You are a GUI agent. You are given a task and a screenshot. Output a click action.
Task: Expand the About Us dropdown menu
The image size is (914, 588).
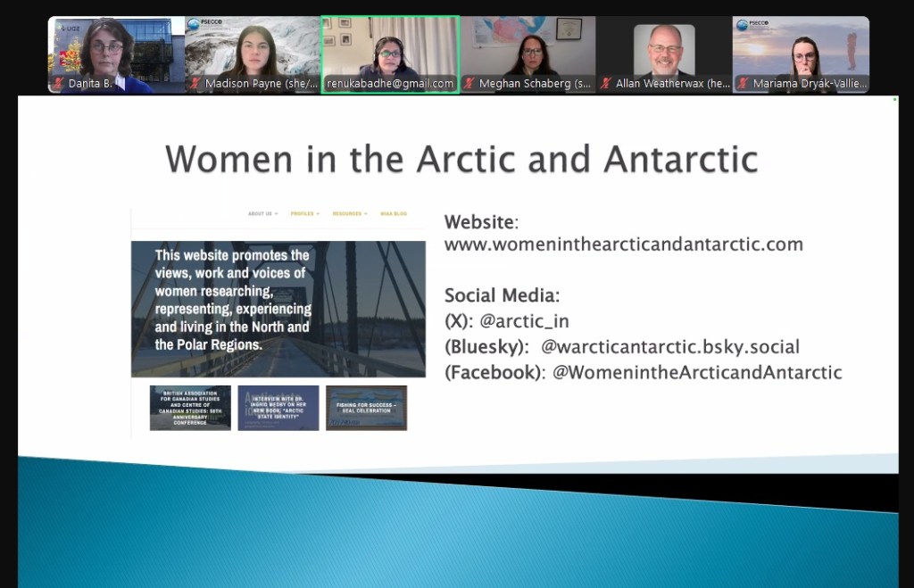tap(262, 214)
